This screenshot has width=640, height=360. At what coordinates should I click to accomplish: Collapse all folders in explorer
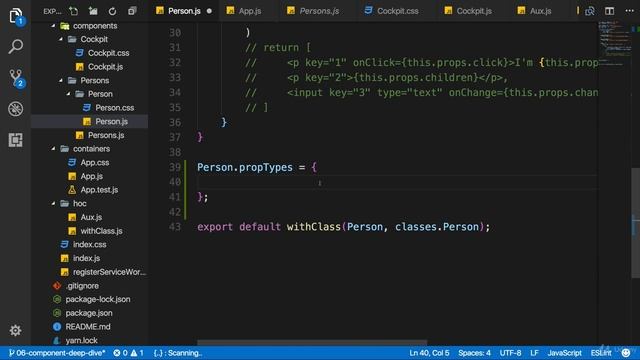[132, 11]
